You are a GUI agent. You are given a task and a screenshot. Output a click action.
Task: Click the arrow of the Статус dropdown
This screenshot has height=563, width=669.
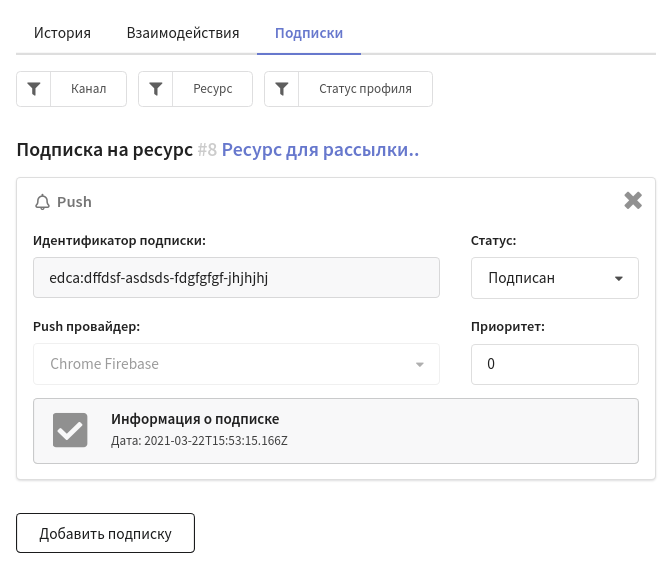pyautogui.click(x=619, y=279)
